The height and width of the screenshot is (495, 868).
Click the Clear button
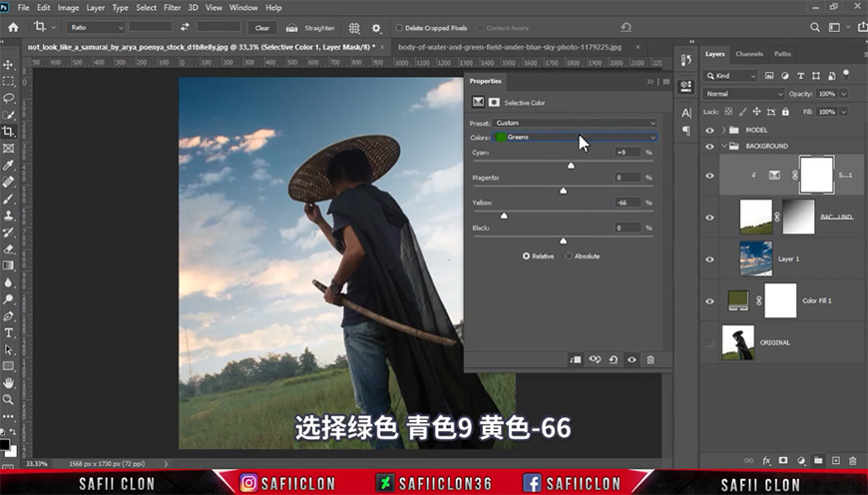[262, 28]
